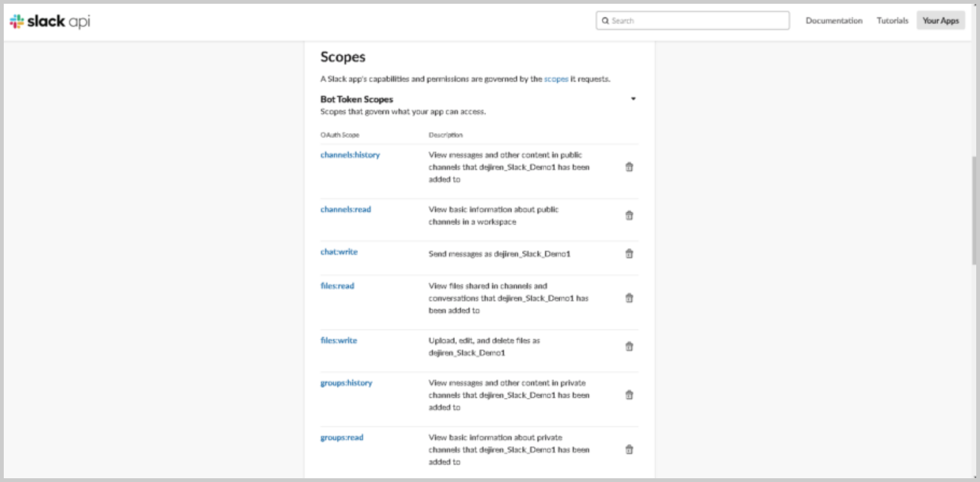Delete the channels:history scope
980x482 pixels.
[629, 167]
